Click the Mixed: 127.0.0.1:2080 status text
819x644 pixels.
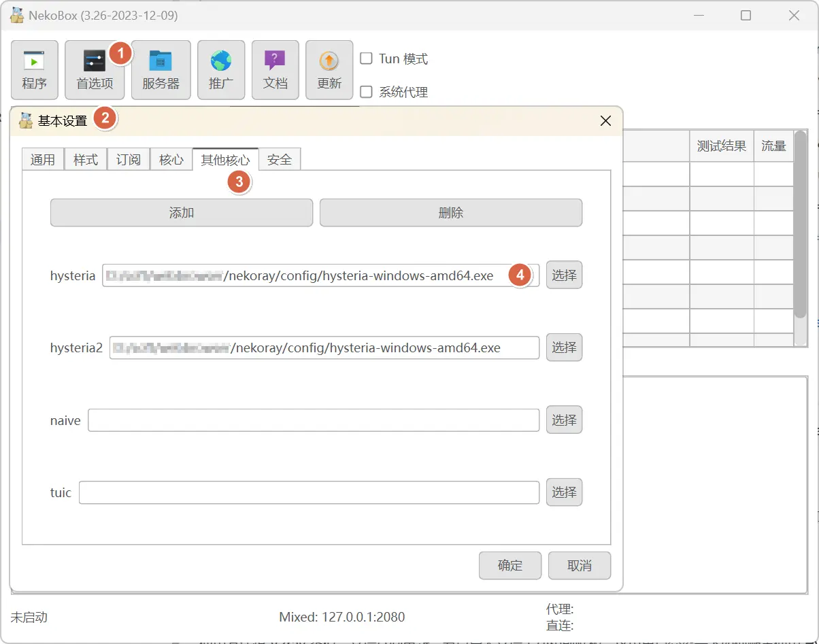coord(342,617)
